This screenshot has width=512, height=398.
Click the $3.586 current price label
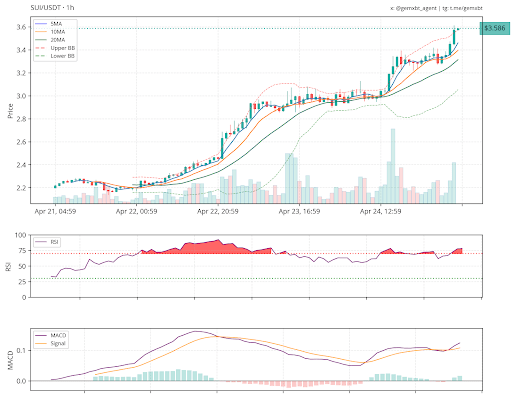coord(495,28)
